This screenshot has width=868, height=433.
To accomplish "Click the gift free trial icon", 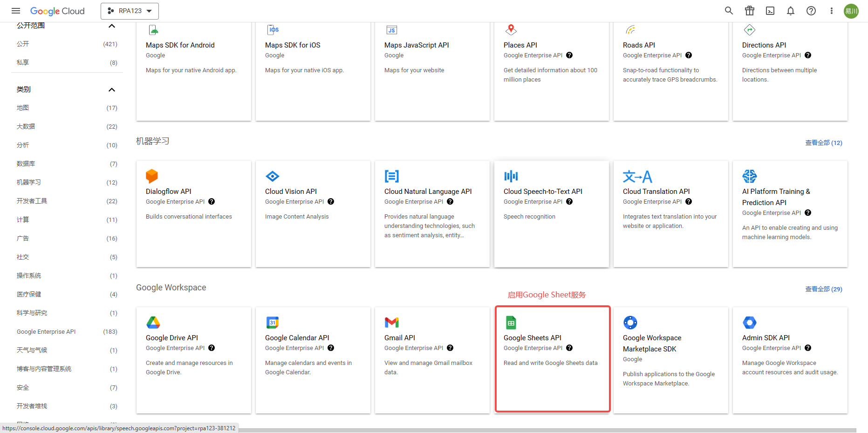I will pos(749,11).
